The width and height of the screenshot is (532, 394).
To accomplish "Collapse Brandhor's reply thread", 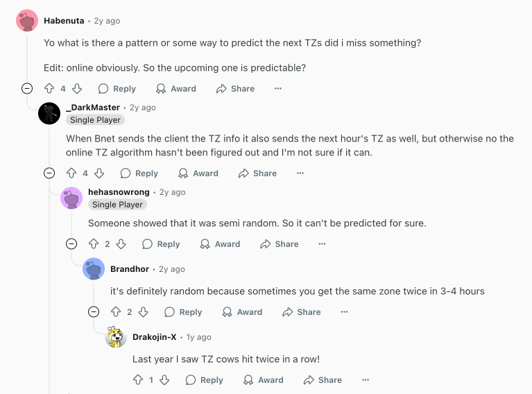I will pyautogui.click(x=94, y=312).
